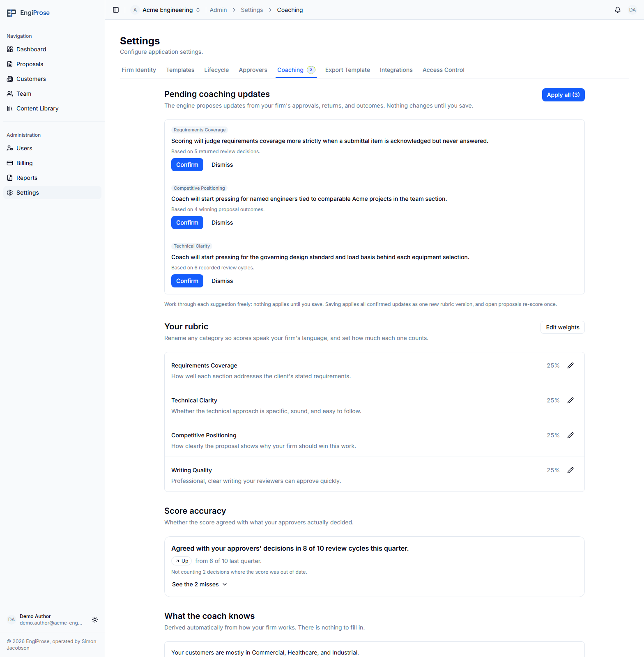Switch to the Firm Identity tab
Viewport: 644px width, 657px height.
point(139,70)
